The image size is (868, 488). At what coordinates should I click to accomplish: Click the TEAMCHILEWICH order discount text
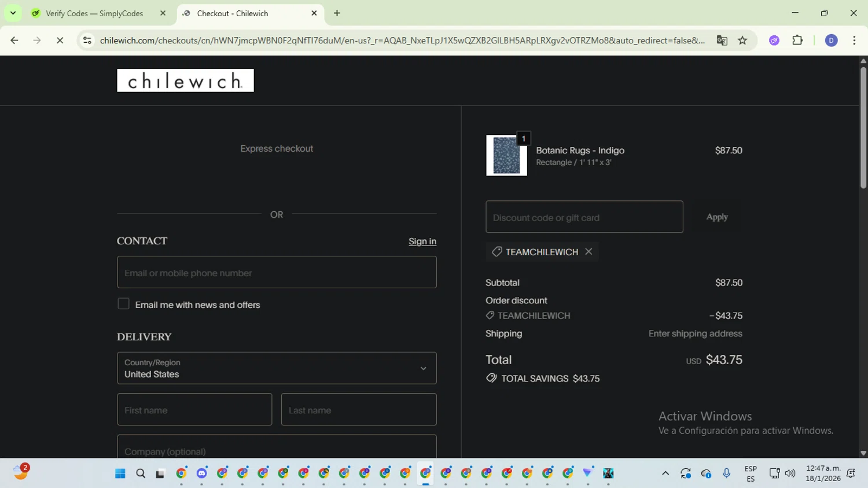point(534,315)
